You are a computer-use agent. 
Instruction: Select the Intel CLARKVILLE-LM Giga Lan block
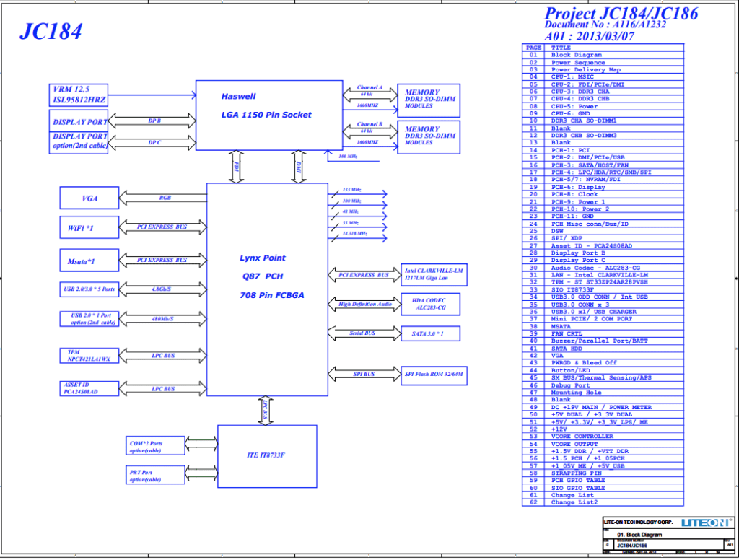[x=434, y=275]
